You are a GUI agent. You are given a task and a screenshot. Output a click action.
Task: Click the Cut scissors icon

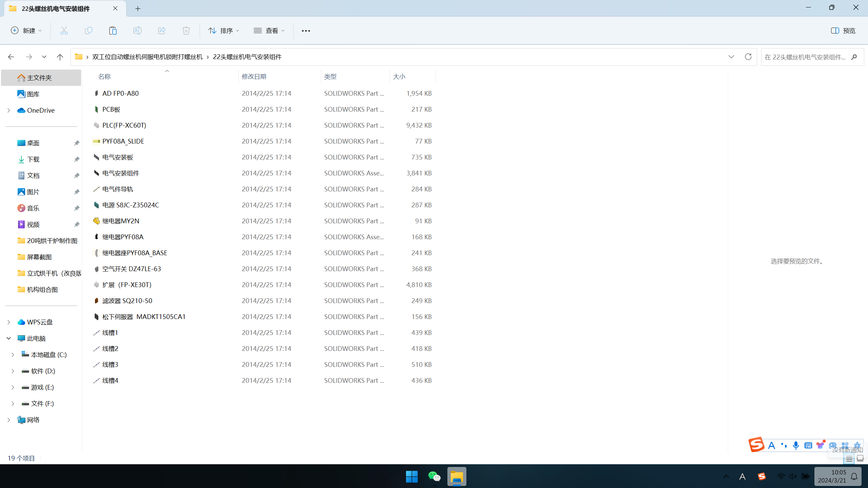click(64, 31)
